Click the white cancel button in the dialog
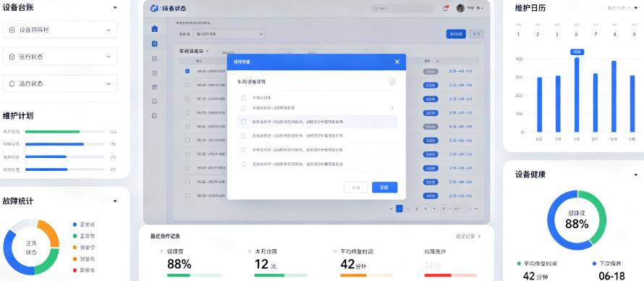This screenshot has height=281, width=644. [x=356, y=188]
